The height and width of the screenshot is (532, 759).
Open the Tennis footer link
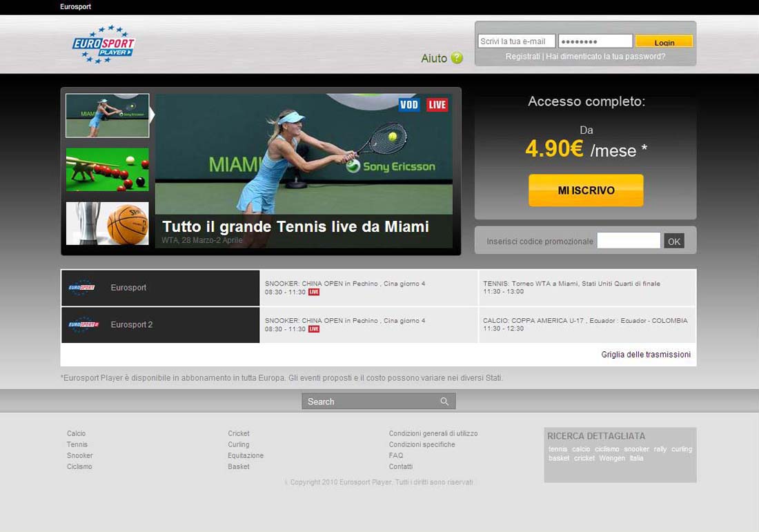[x=77, y=444]
